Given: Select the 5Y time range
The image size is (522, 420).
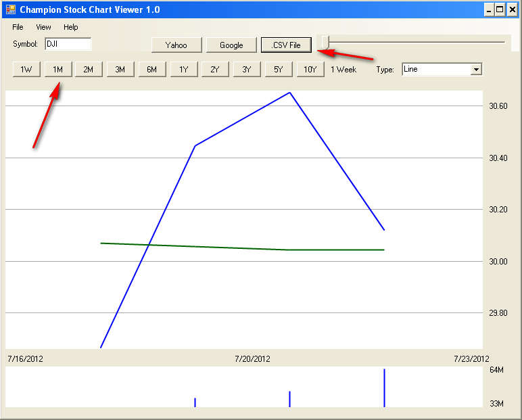Looking at the screenshot, I should pos(279,69).
